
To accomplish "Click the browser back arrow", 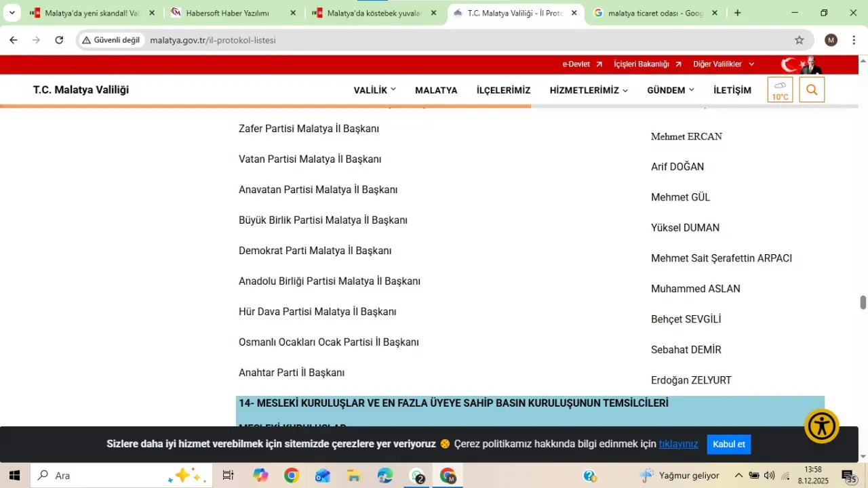I will pos(14,40).
